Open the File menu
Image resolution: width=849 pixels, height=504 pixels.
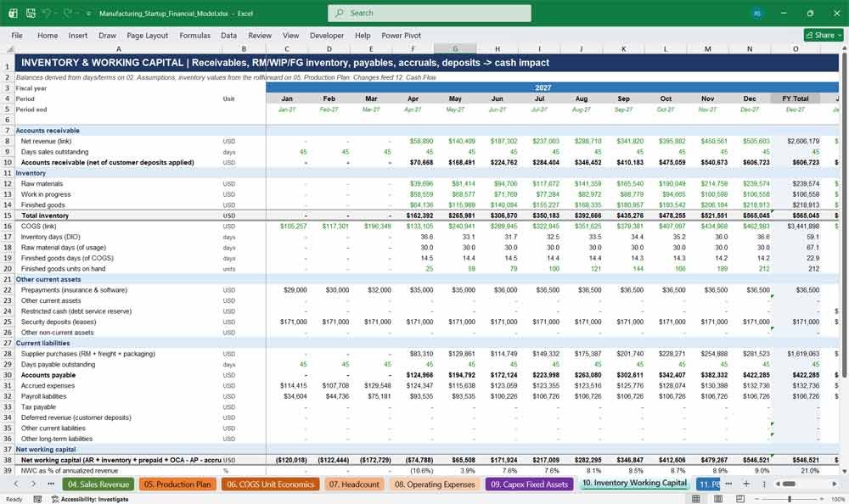click(17, 35)
